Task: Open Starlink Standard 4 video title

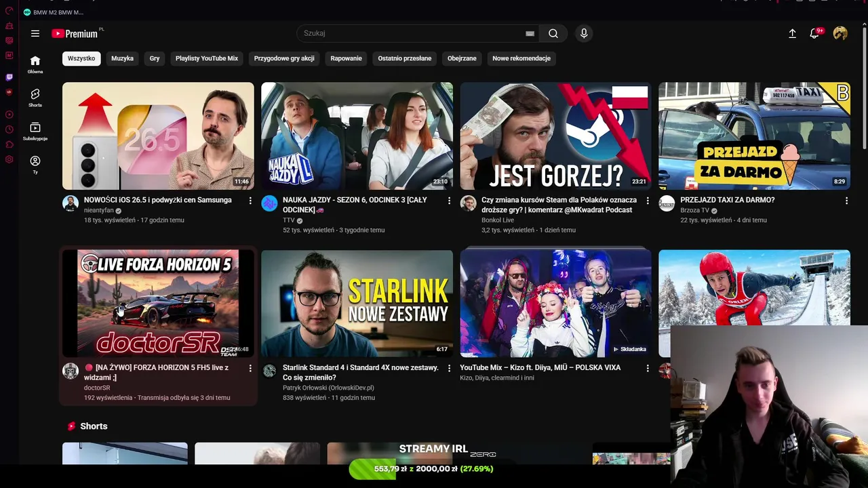Action: coord(361,372)
